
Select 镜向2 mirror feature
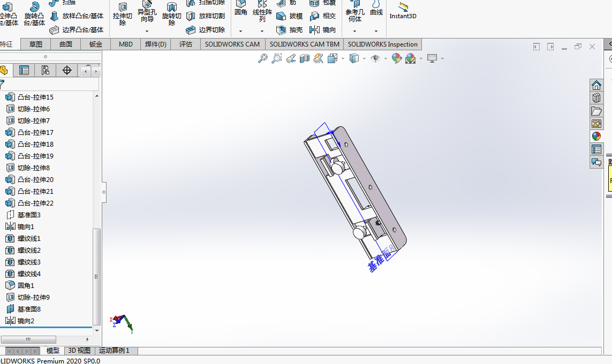click(20, 321)
